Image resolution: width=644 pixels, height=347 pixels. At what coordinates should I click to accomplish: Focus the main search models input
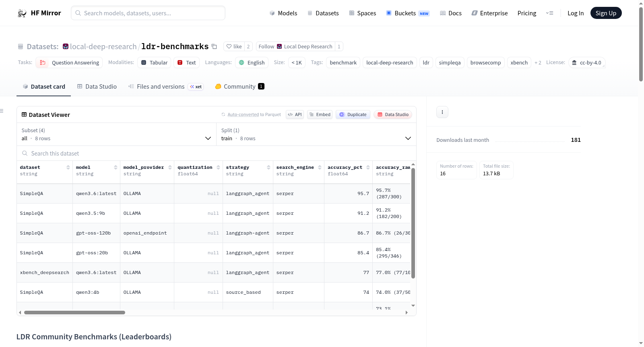coord(148,13)
